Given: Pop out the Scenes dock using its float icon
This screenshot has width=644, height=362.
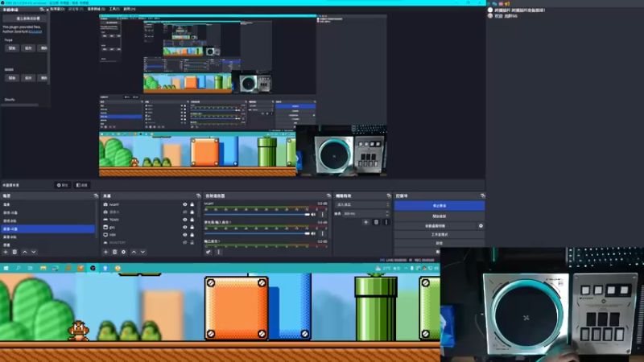Looking at the screenshot, I should coord(96,195).
